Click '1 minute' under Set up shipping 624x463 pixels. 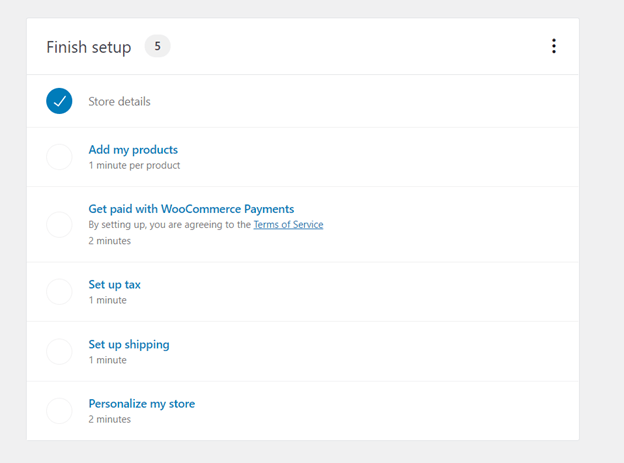[107, 360]
